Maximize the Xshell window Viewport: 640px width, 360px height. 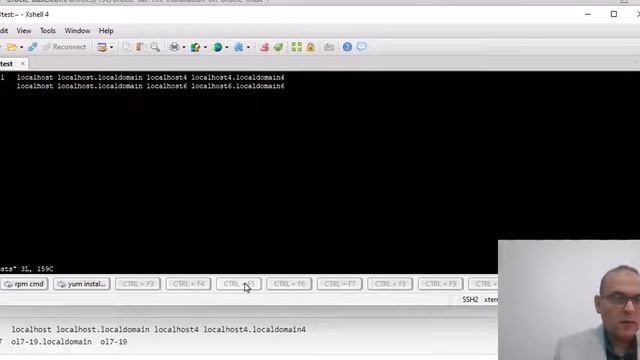(x=614, y=14)
